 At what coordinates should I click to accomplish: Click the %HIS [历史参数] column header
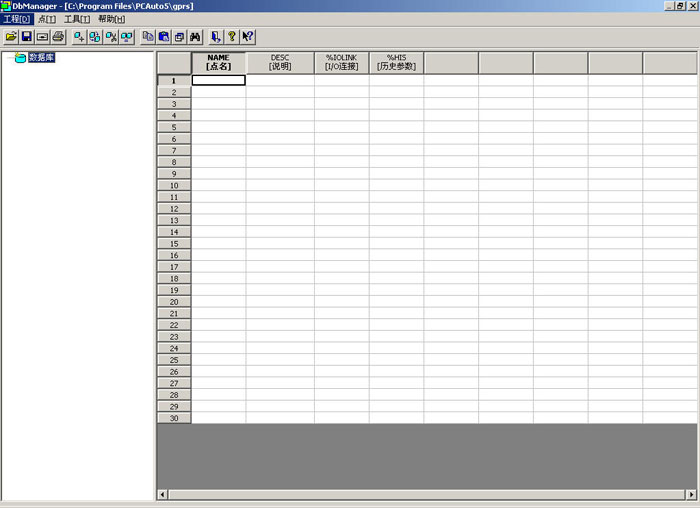396,62
